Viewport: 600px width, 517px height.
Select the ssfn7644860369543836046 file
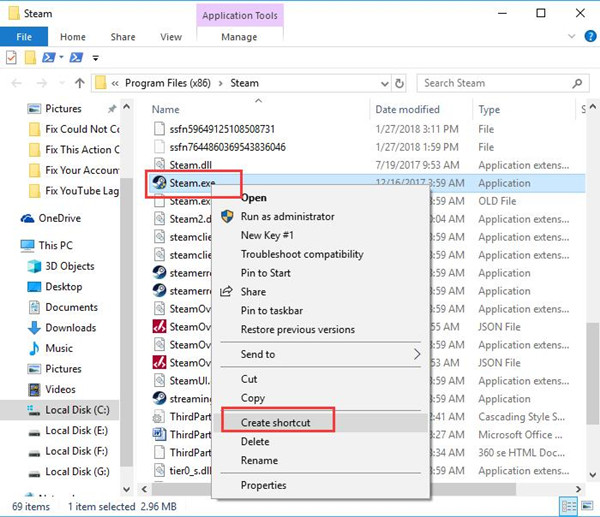click(x=227, y=147)
